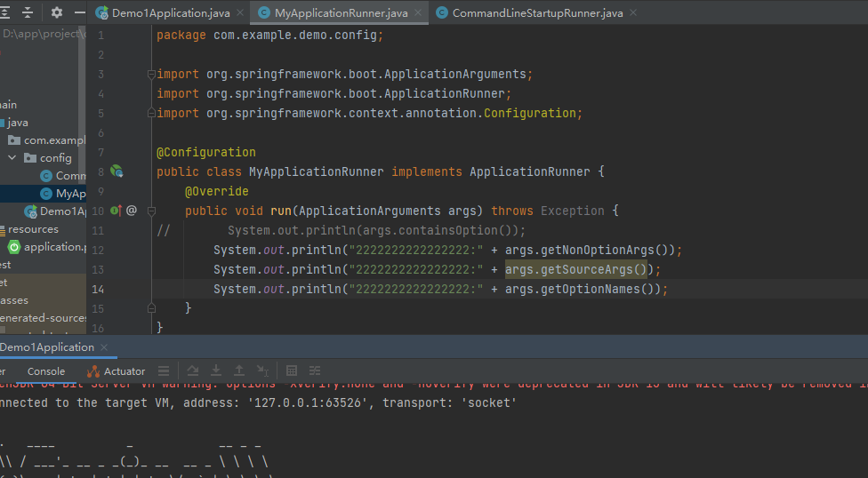This screenshot has width=868, height=478.
Task: Click line number 14 in the gutter
Action: pyautogui.click(x=98, y=290)
